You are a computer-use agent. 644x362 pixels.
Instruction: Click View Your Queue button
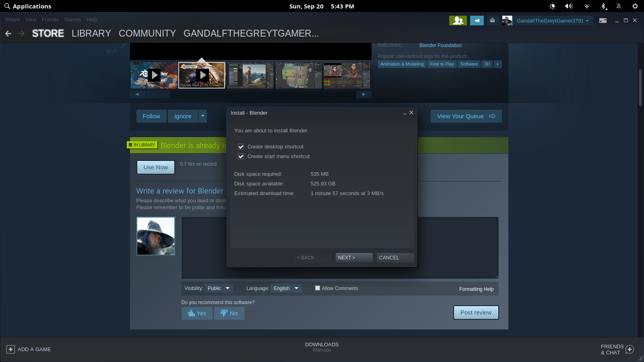[x=466, y=116]
